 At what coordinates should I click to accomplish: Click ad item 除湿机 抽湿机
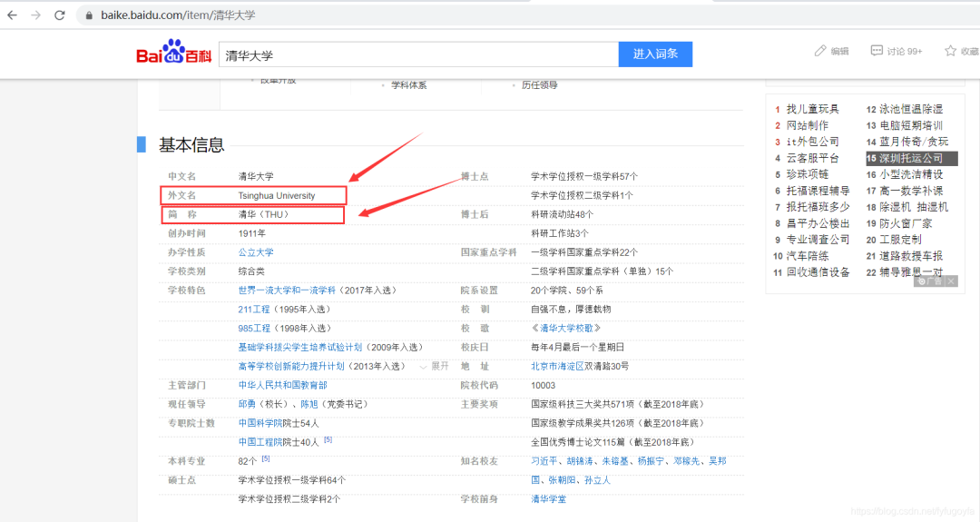(914, 206)
